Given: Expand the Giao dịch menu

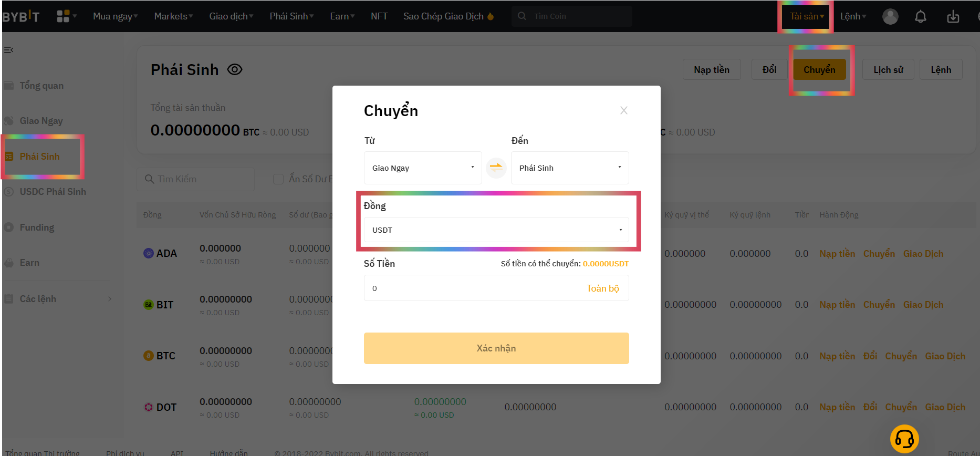Looking at the screenshot, I should pyautogui.click(x=231, y=16).
